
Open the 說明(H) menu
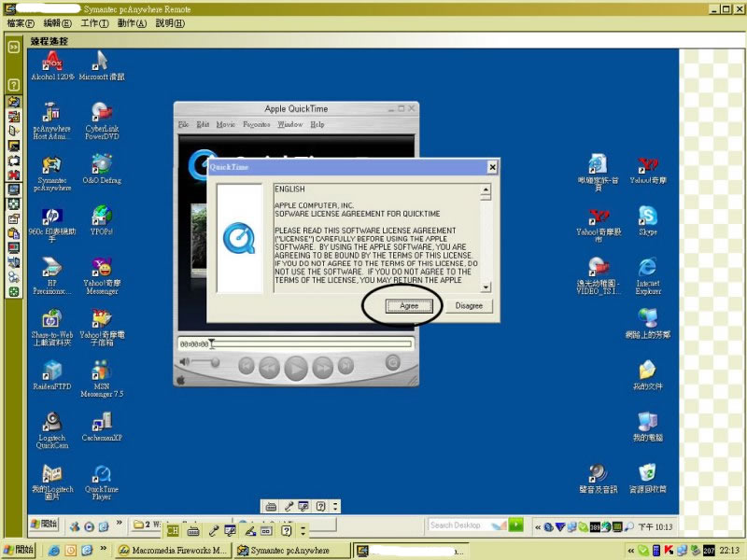click(170, 22)
